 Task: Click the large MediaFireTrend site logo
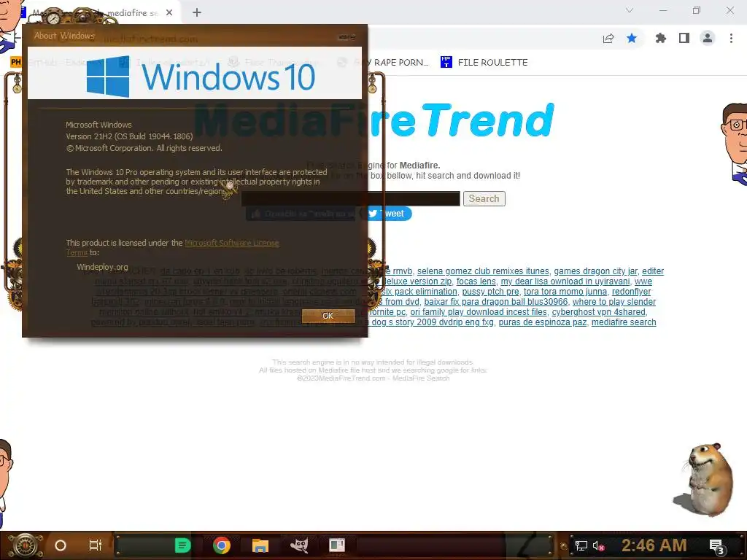tap(374, 120)
